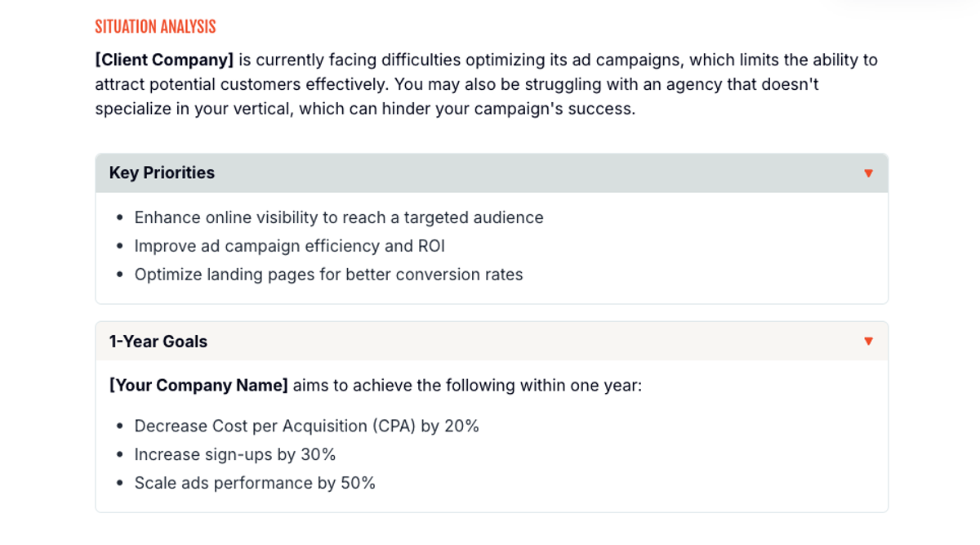Screen dimensions: 980x545
Task: Click the Situation Analysis heading
Action: pos(155,27)
